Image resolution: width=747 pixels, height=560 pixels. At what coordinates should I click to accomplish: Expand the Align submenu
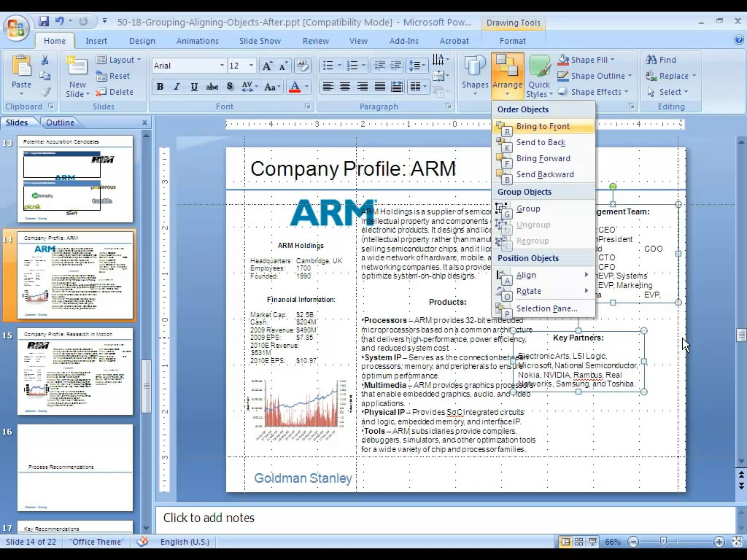(543, 275)
